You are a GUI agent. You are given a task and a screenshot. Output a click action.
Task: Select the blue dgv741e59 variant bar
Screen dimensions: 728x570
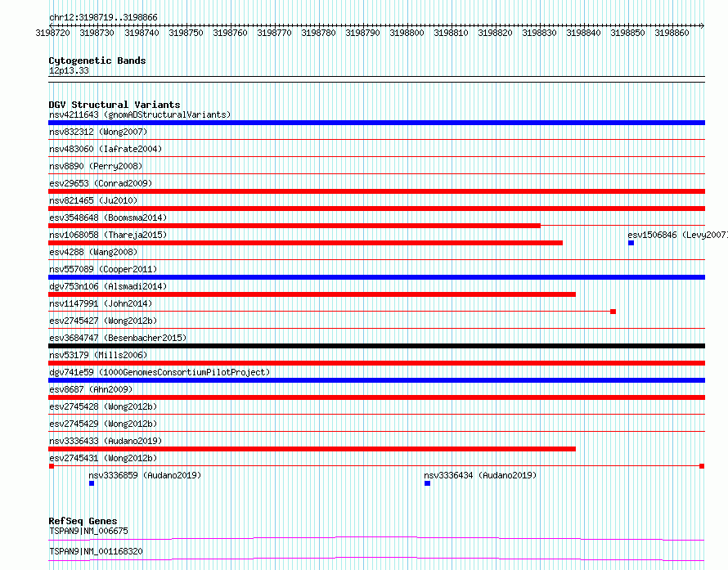[376, 380]
